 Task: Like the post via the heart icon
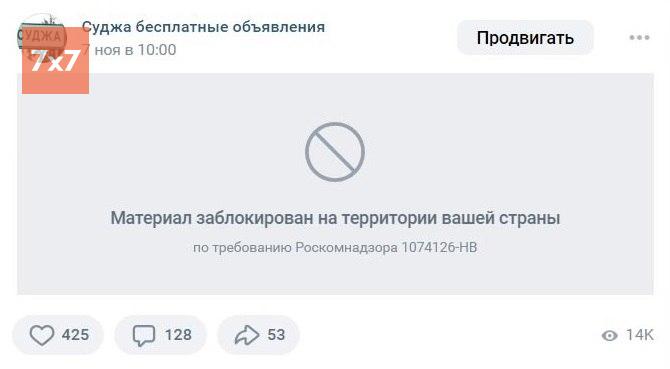(x=42, y=335)
